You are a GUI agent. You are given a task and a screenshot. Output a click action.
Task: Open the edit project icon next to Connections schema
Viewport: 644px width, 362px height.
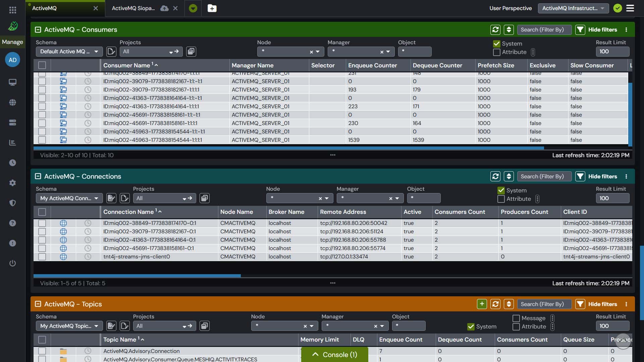(111, 198)
